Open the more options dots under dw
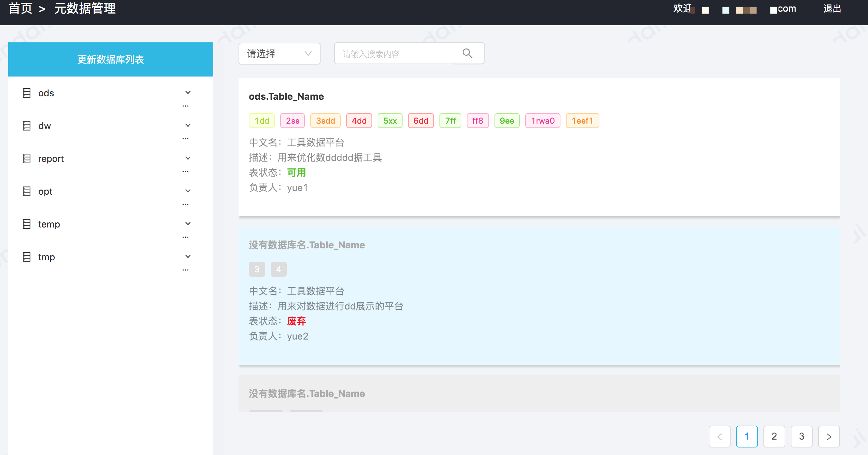The height and width of the screenshot is (455, 868). tap(186, 139)
